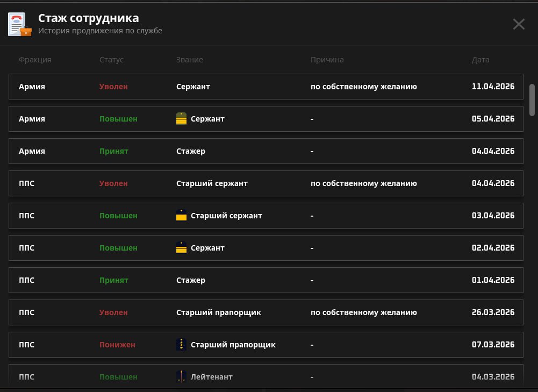
Task: Select the date 07.03.2026
Action: 493,345
